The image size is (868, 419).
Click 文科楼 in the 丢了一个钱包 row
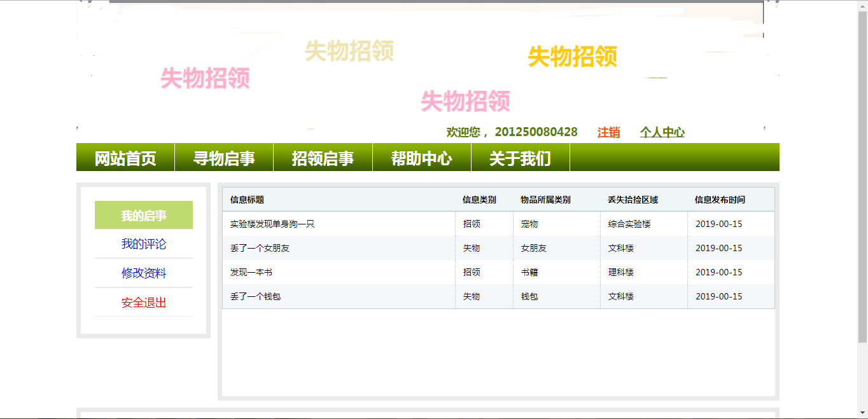[x=621, y=296]
